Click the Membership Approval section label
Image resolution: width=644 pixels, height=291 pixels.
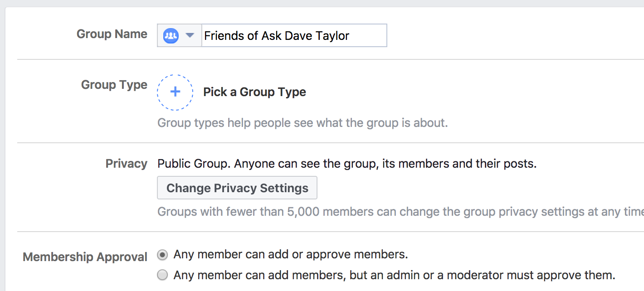pos(85,257)
